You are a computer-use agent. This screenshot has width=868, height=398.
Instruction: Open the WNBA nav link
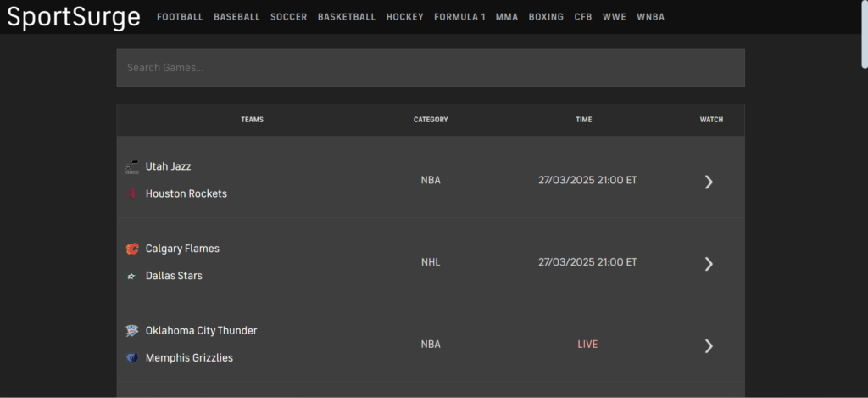[x=650, y=17]
